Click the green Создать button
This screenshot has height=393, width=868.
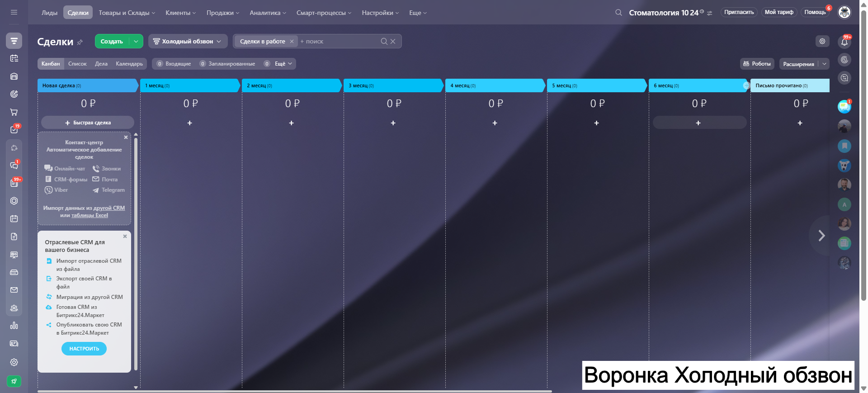tap(112, 41)
